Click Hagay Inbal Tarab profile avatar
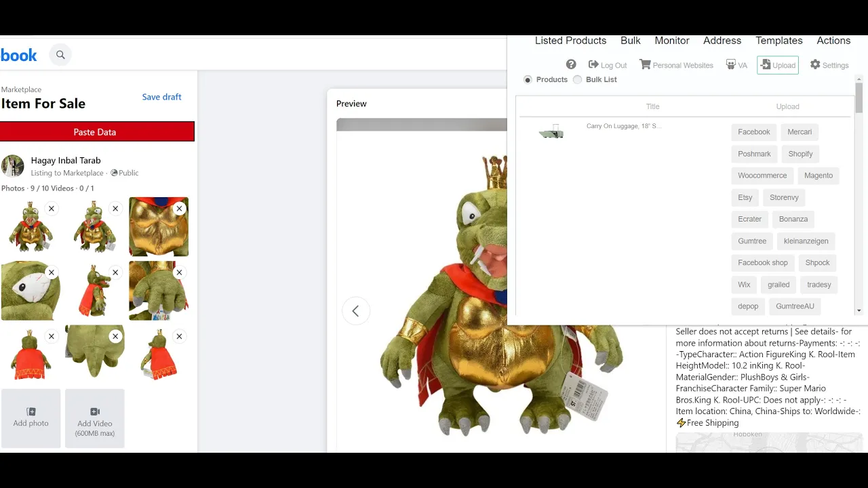The image size is (868, 488). [13, 166]
